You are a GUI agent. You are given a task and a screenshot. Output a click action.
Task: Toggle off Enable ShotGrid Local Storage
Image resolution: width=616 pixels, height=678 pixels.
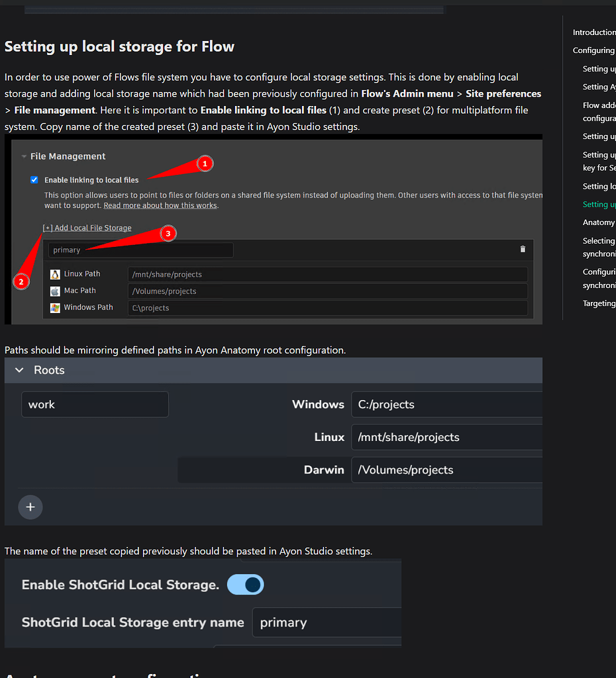pyautogui.click(x=245, y=585)
